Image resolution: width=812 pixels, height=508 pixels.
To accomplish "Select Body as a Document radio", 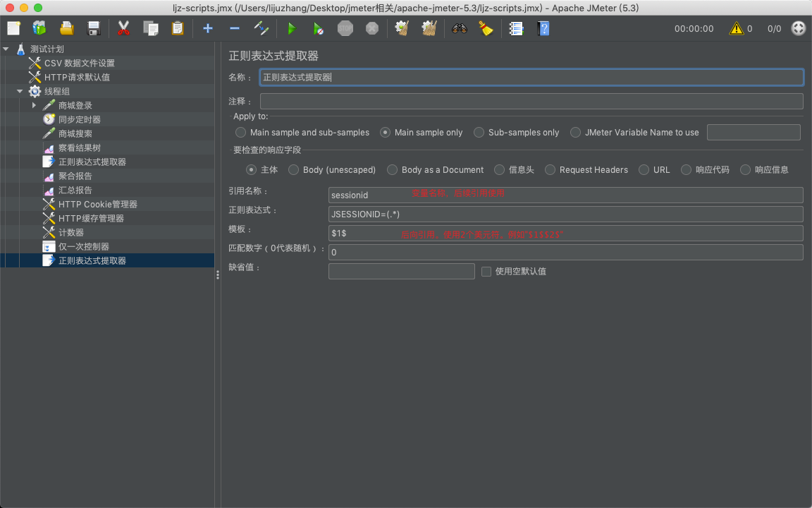I will click(392, 169).
